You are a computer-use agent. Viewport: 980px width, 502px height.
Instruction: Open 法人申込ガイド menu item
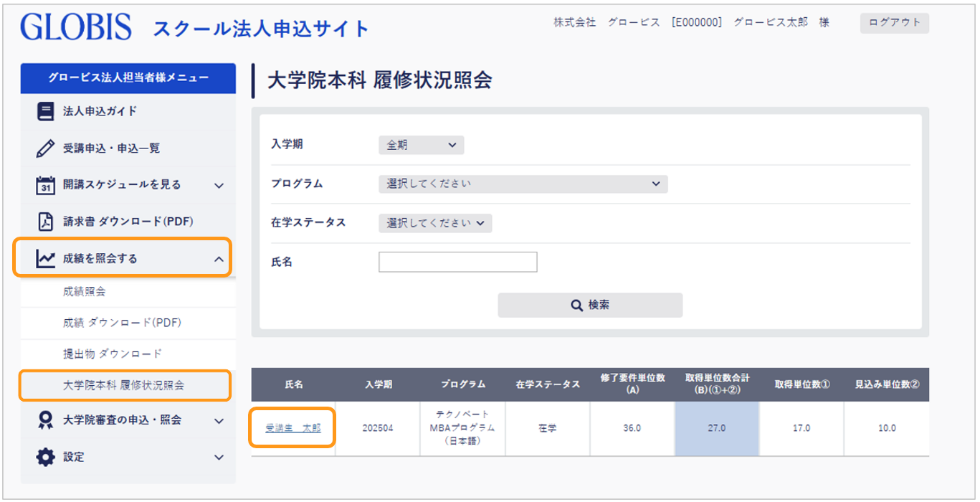tap(128, 111)
